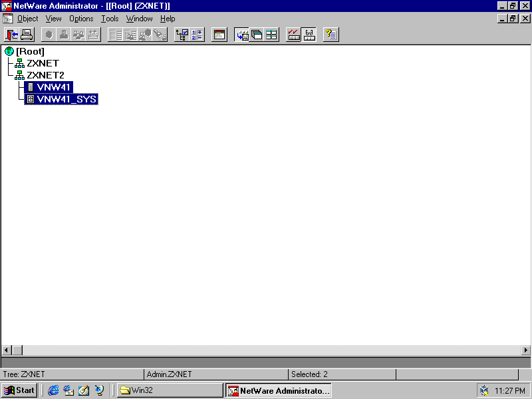Click the notepad-and-pencil quick launch icon
This screenshot has width=532, height=399.
[84, 390]
